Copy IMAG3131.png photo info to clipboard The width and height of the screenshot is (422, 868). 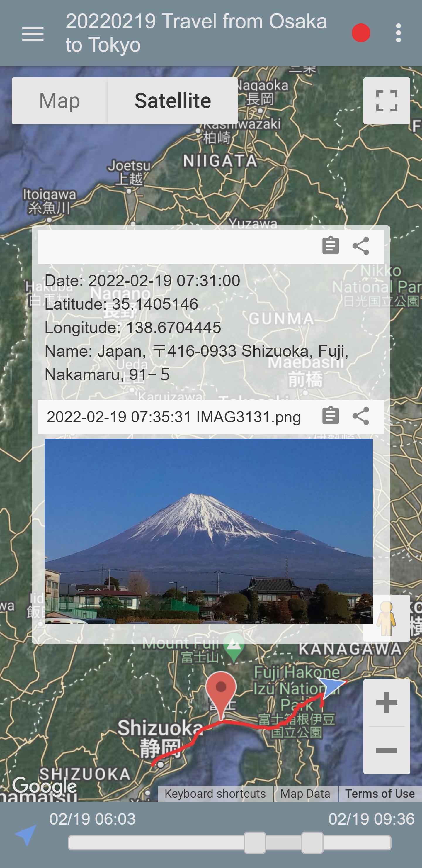[330, 416]
